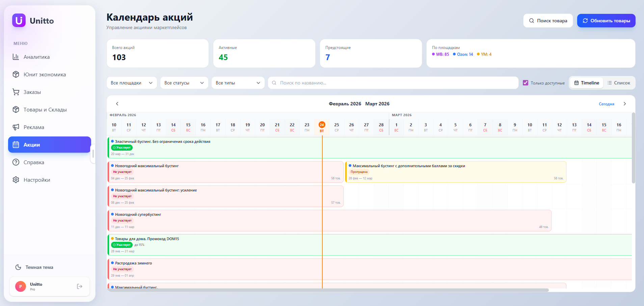
Task: Click the Заказы shopping cart icon
Action: [x=16, y=92]
